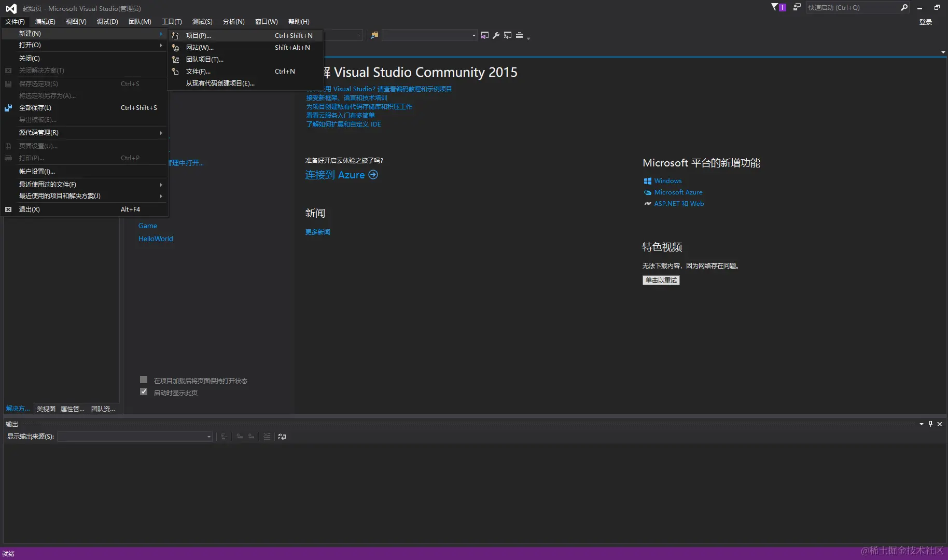The image size is (948, 560).
Task: Open the Analyze (分析) menu
Action: [x=233, y=21]
